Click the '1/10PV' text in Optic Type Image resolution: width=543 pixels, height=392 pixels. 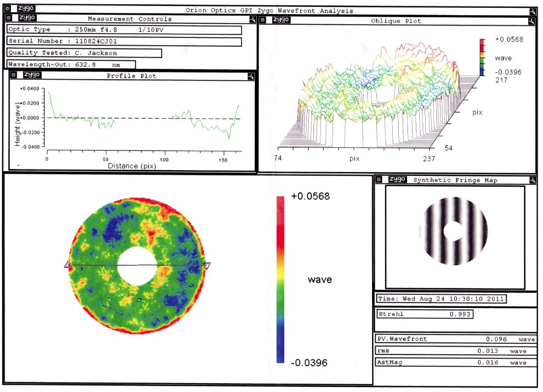[151, 30]
